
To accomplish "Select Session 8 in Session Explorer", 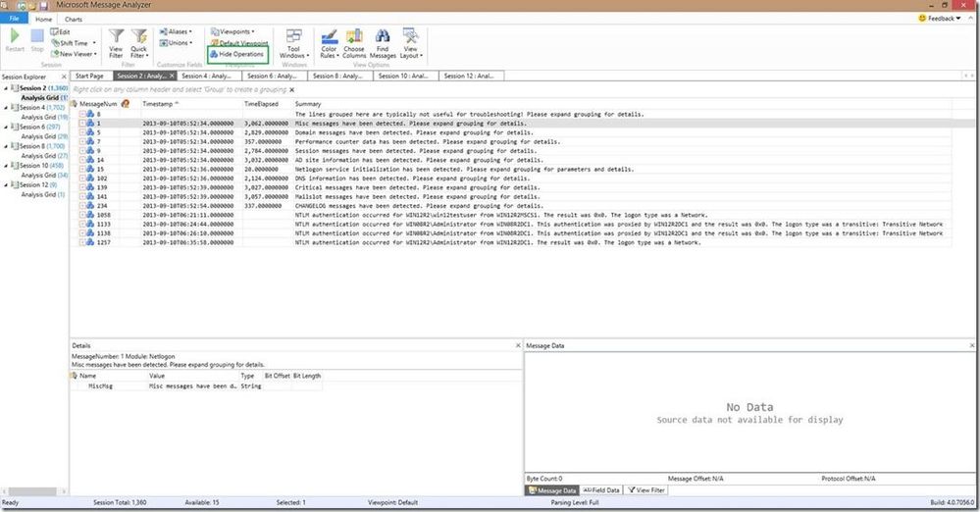I will pos(38,146).
